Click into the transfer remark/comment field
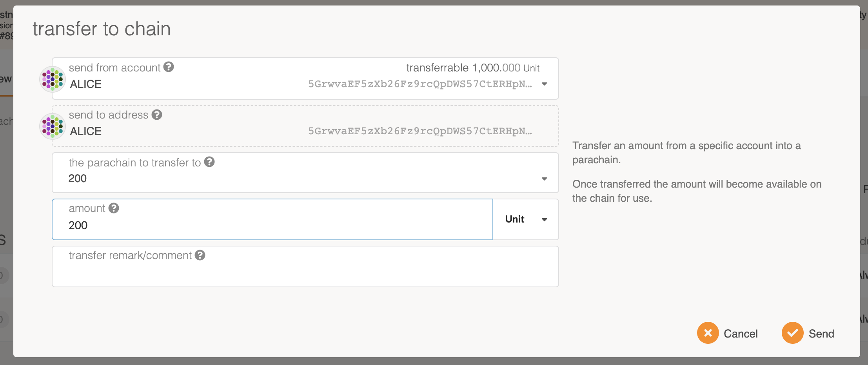Viewport: 868px width, 365px height. pyautogui.click(x=305, y=272)
